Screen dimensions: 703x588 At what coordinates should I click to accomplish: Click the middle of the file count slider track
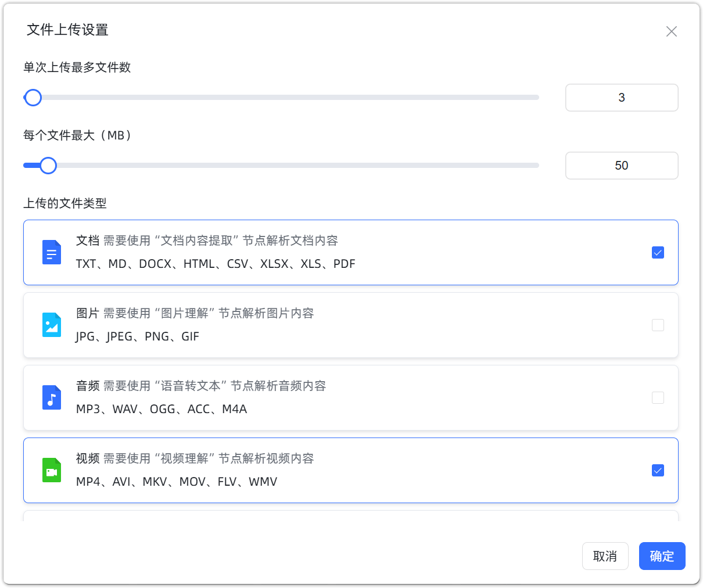(281, 98)
